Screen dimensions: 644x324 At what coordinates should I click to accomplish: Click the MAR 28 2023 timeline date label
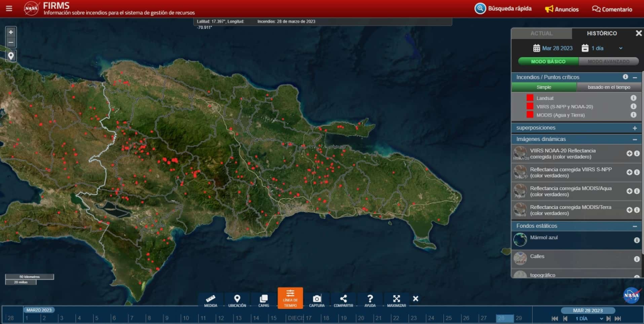click(588, 310)
